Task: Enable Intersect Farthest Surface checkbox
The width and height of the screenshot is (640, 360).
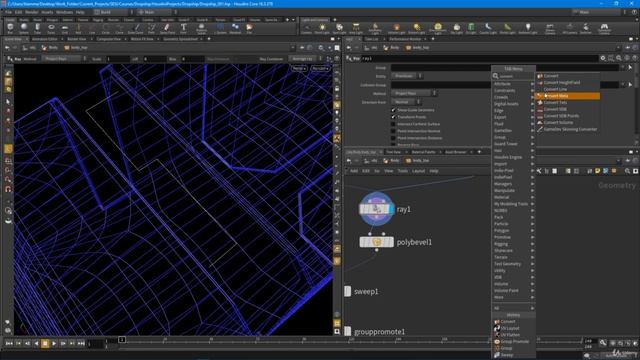Action: [393, 124]
